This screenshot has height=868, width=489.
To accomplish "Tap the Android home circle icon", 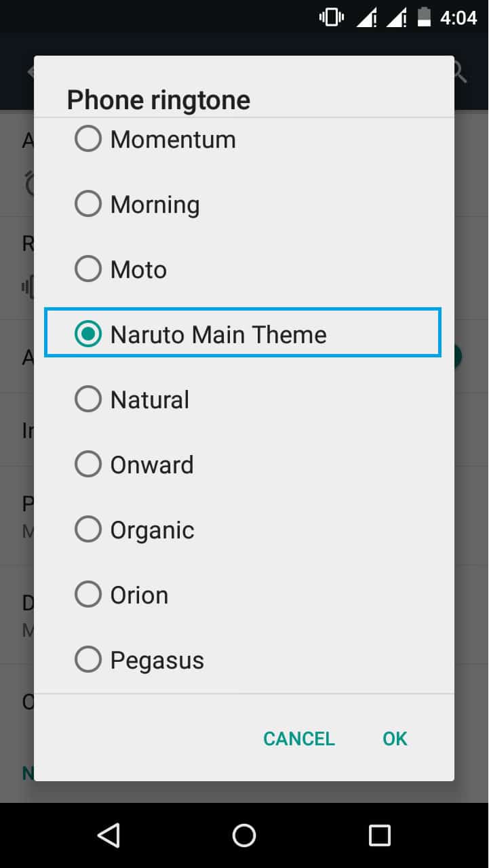I will tap(244, 835).
